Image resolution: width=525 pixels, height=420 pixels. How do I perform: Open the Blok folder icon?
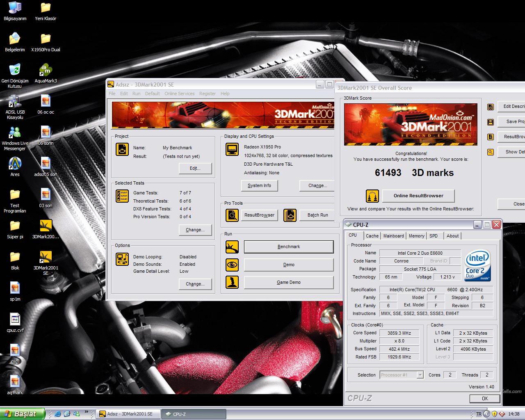point(15,260)
